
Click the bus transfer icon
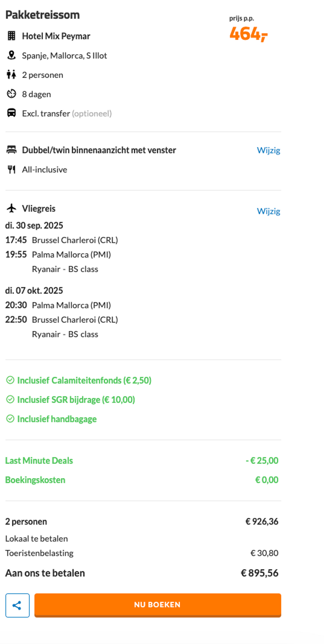click(11, 113)
